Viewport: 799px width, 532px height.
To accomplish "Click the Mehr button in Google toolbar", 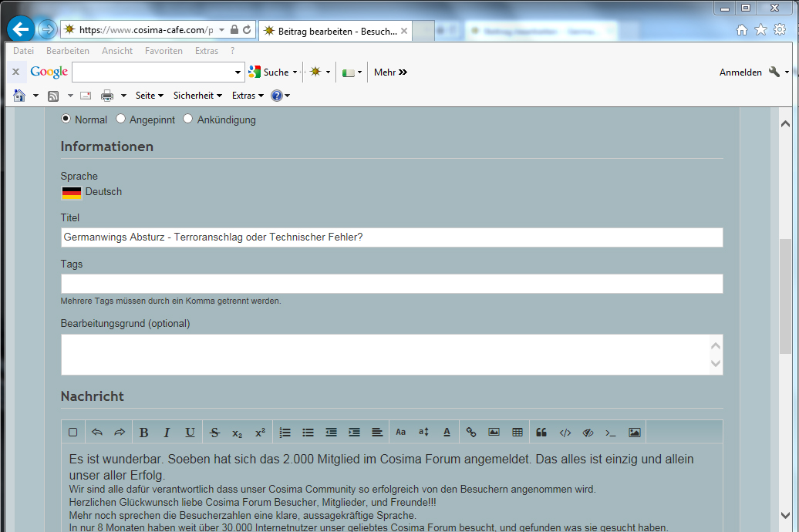I will tap(390, 72).
